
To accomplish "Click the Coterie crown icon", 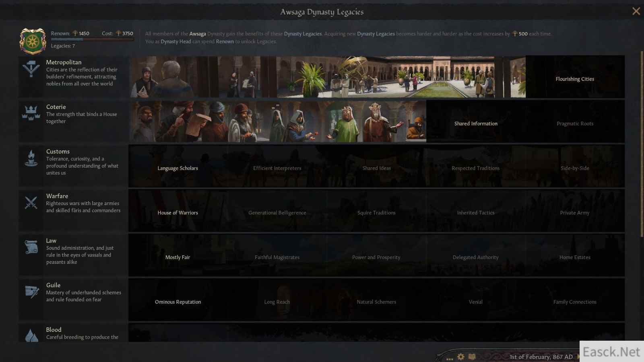I will [x=31, y=113].
